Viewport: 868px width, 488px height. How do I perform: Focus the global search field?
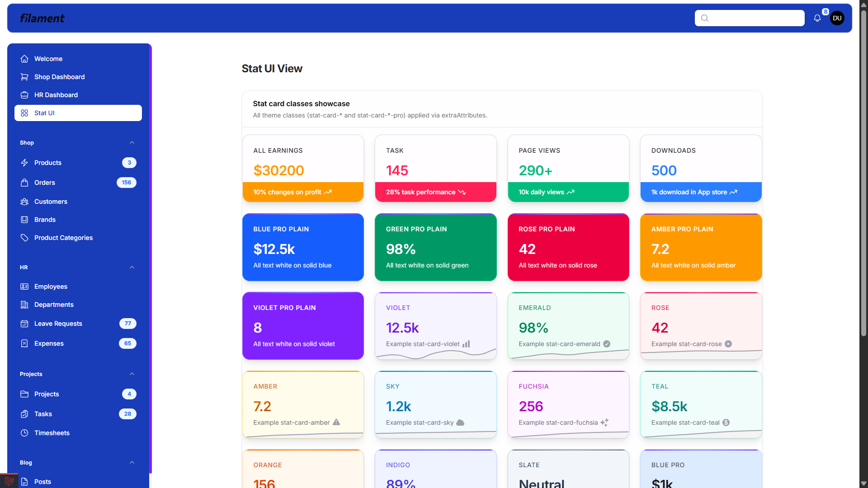tap(750, 18)
